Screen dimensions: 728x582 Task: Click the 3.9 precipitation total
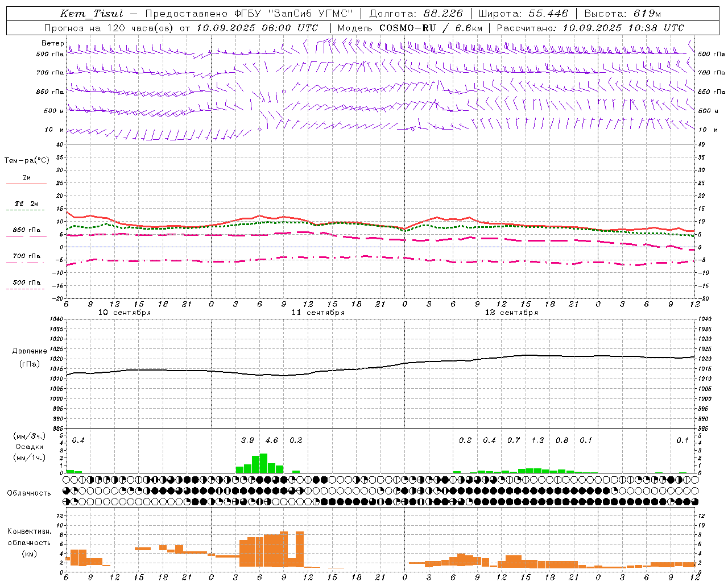click(247, 440)
